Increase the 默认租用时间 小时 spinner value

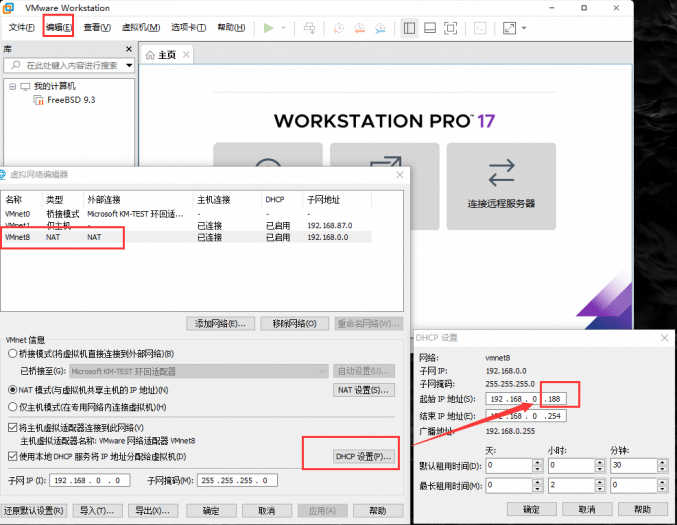tap(600, 462)
